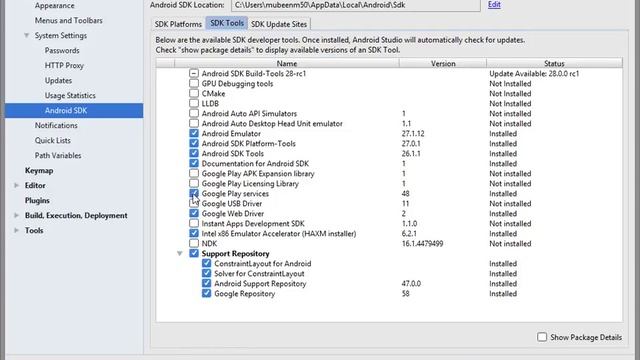Sort table by Version column header

[x=443, y=63]
